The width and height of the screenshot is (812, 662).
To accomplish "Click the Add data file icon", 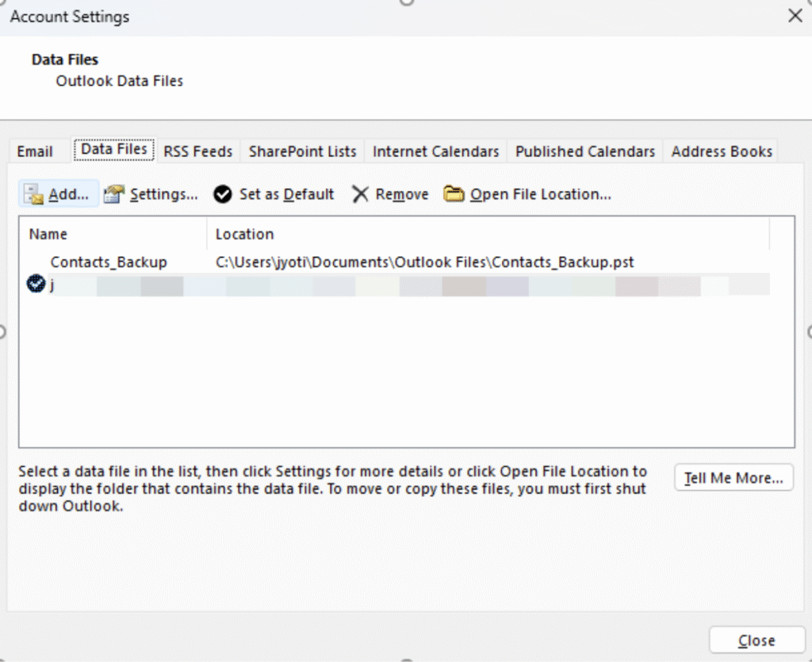I will tap(33, 194).
